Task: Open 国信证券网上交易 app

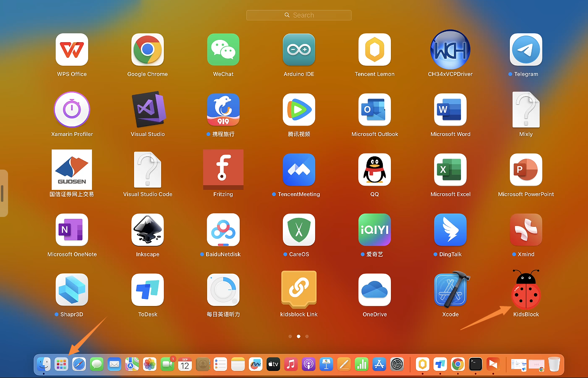Action: (72, 170)
